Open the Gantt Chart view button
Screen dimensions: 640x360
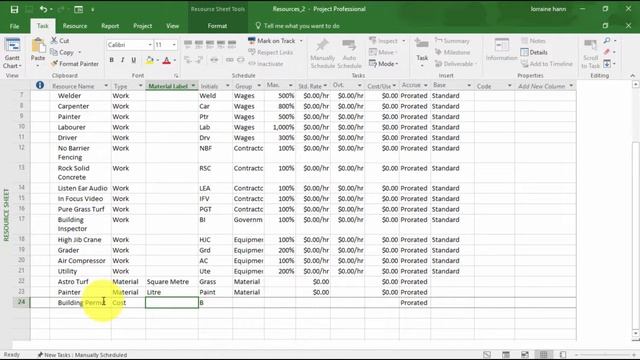[x=12, y=53]
